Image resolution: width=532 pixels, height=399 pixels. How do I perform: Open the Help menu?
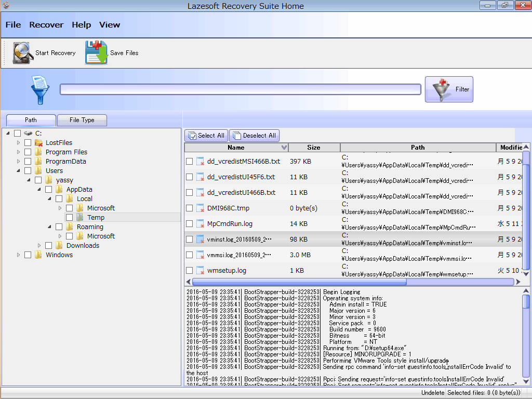pos(82,25)
